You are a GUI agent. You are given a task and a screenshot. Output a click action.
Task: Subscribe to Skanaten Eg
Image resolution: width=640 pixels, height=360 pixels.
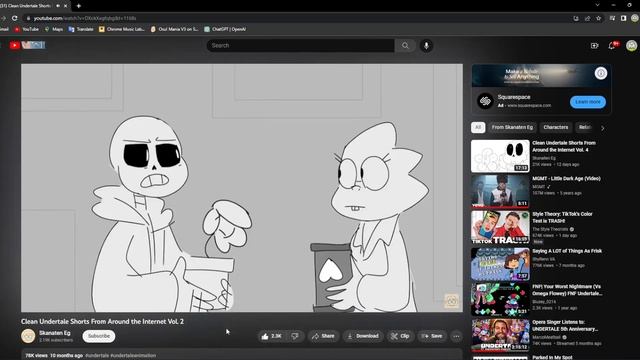[99, 336]
